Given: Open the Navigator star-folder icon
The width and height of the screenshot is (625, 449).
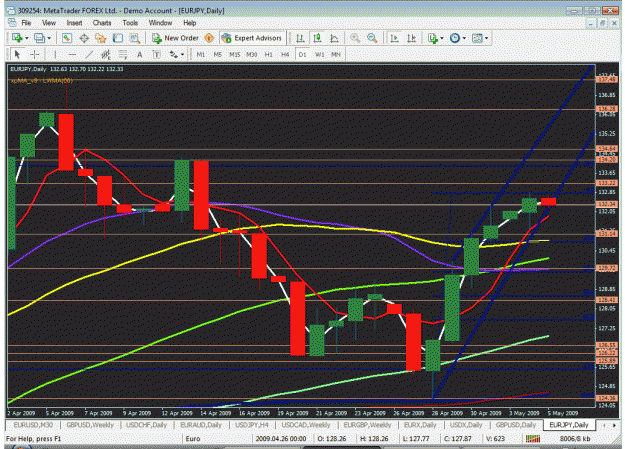Looking at the screenshot, I should pyautogui.click(x=101, y=38).
